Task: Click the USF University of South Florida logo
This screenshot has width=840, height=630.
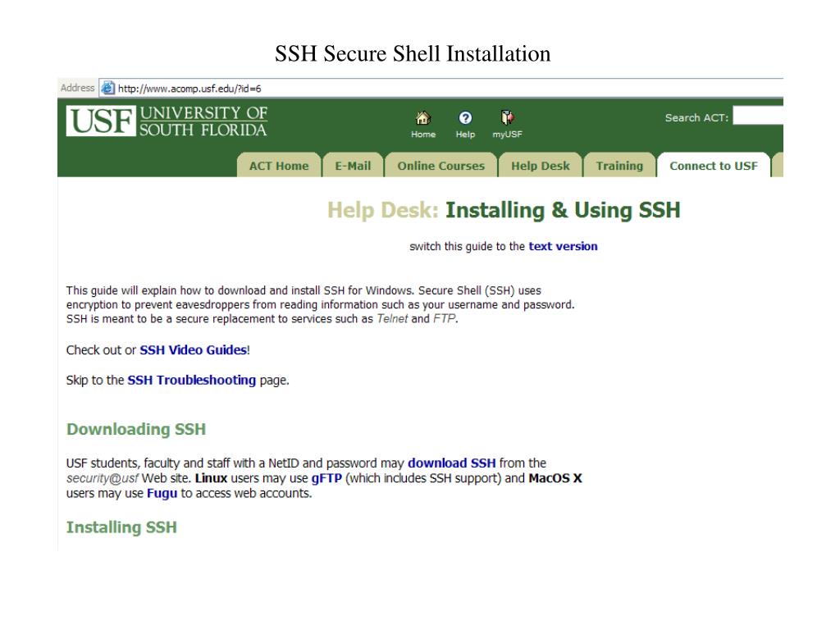Action: (167, 121)
